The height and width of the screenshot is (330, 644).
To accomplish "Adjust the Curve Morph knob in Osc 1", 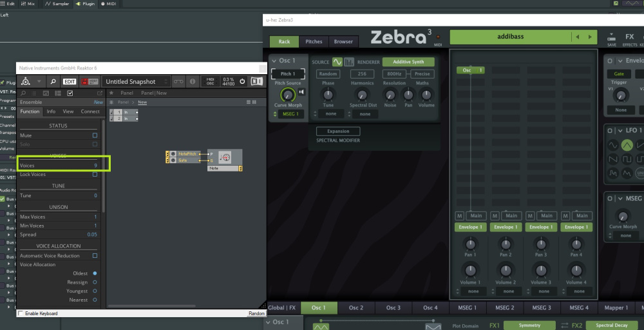I will (x=288, y=95).
